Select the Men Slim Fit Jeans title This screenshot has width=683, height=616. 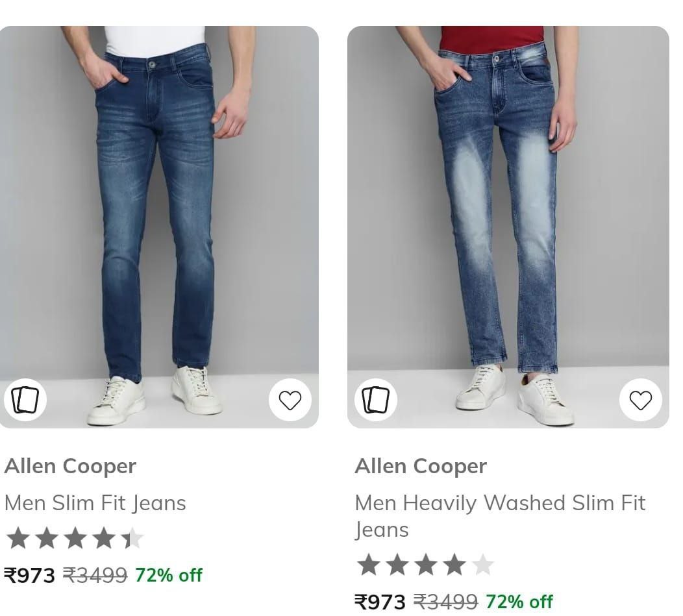coord(95,502)
